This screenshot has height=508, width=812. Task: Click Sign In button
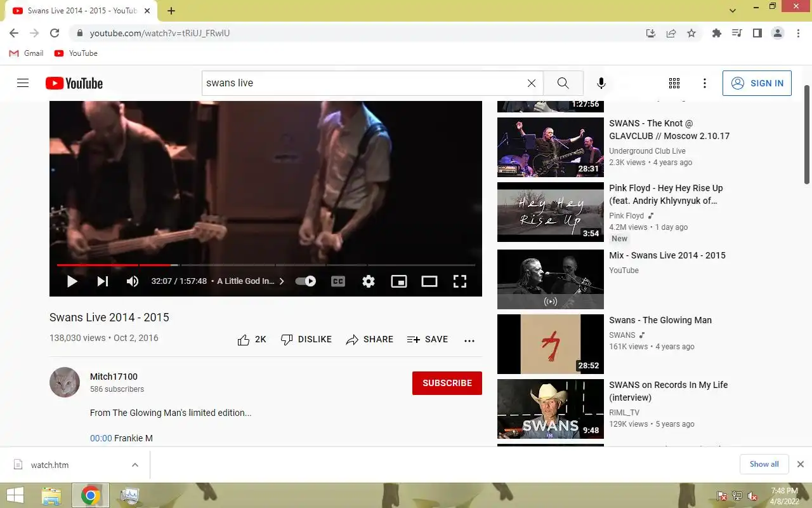(x=757, y=83)
